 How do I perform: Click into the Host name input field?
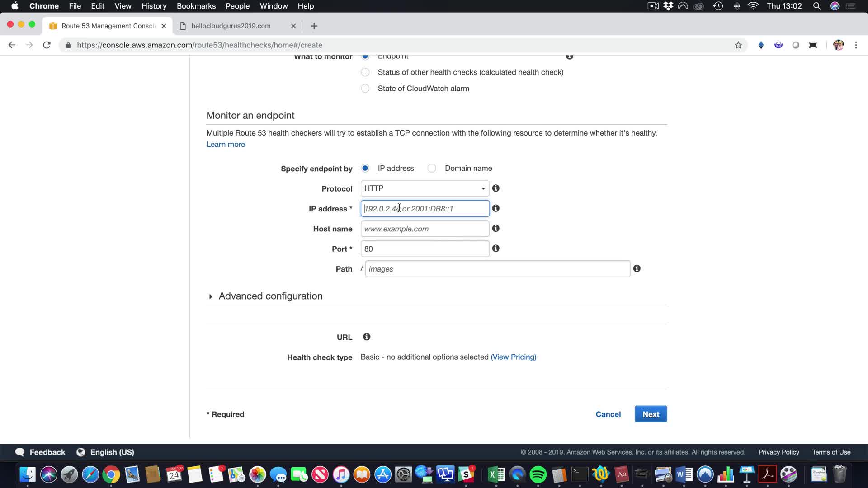[425, 229]
